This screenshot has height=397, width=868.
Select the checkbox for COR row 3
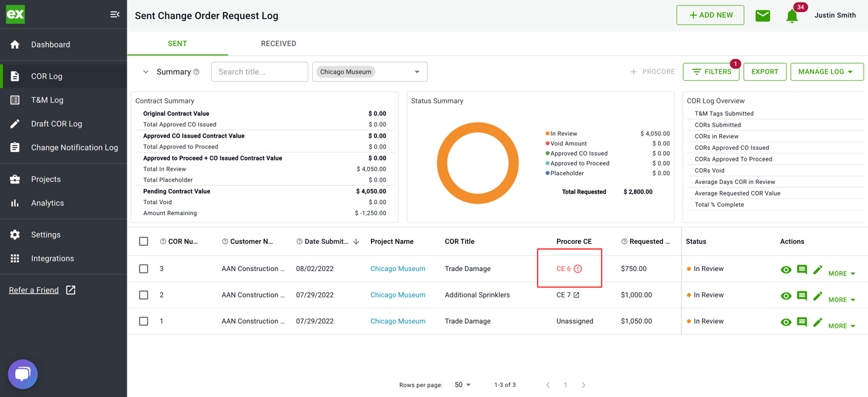(143, 268)
